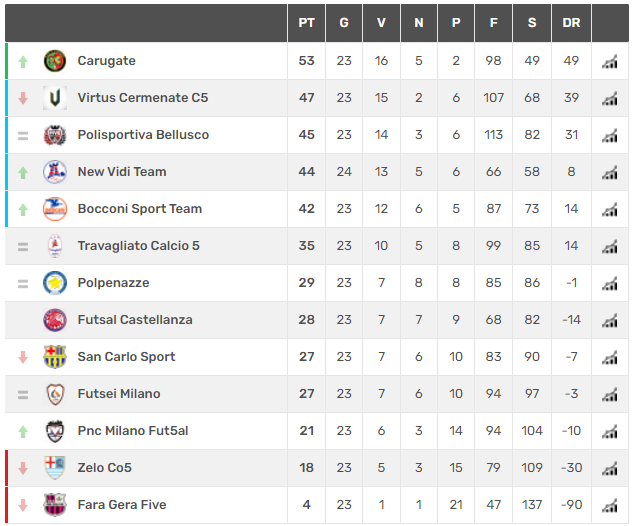Click the San Carlo Sport crest
Viewport: 634px width, 526px height.
pyautogui.click(x=55, y=357)
